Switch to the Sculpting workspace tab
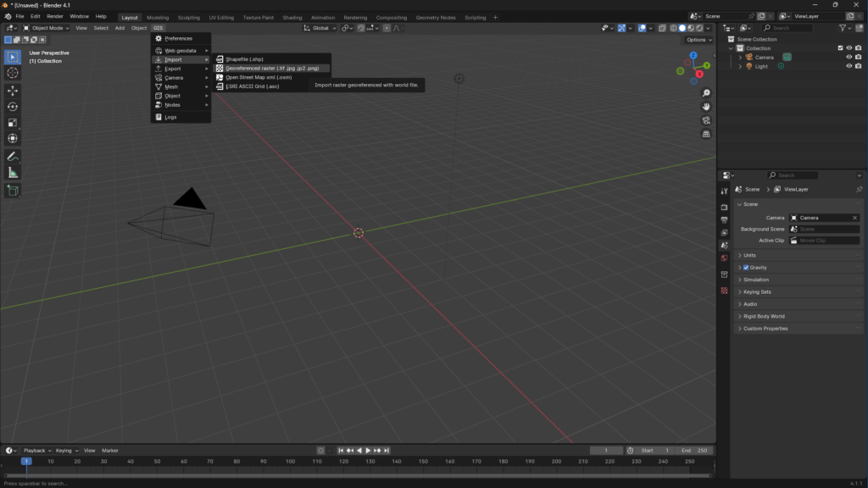 188,17
